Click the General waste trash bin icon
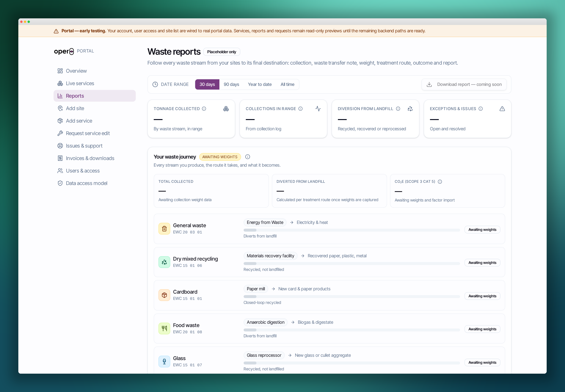Viewport: 565px width, 392px height. click(x=164, y=229)
